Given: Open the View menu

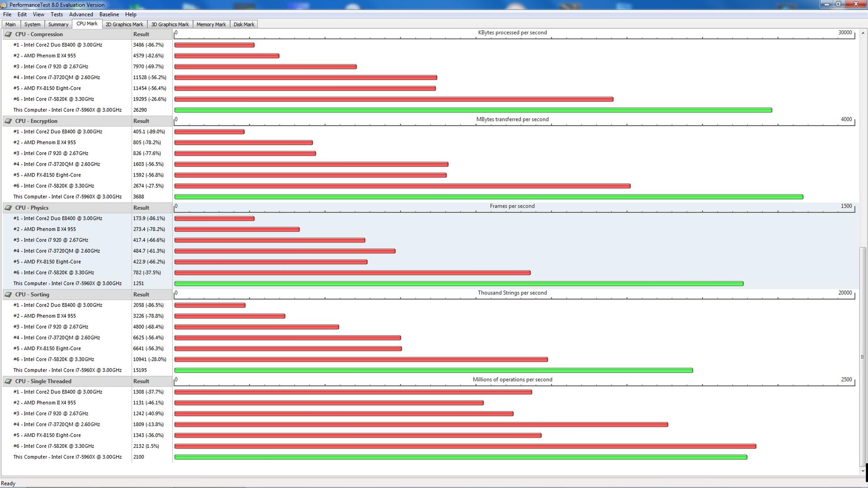Looking at the screenshot, I should (38, 14).
